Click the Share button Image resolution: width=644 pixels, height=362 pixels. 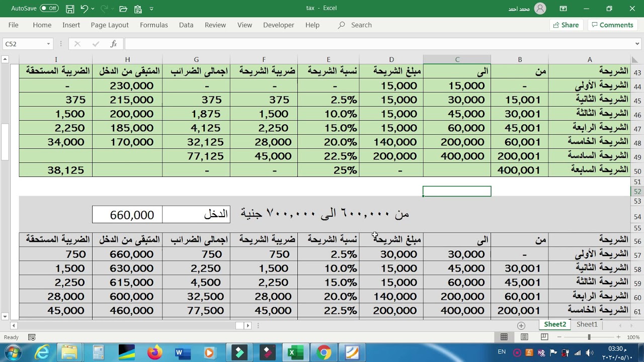tap(566, 25)
